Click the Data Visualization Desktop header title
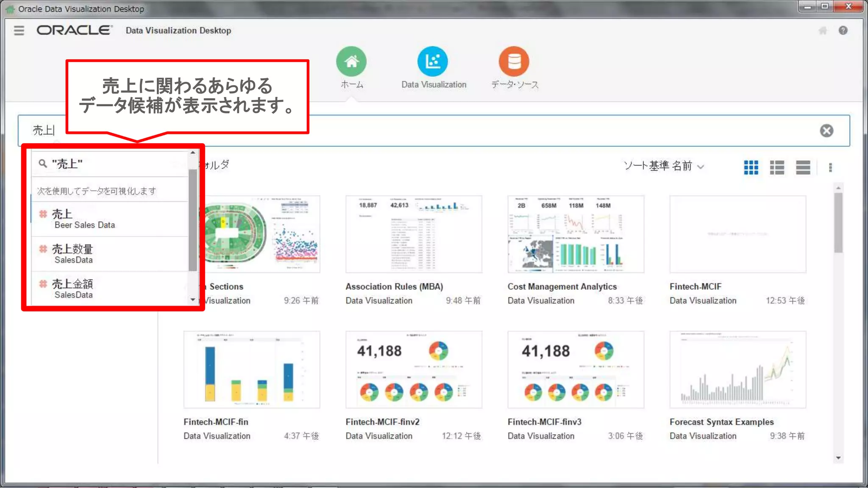The width and height of the screenshot is (868, 488). pyautogui.click(x=178, y=30)
